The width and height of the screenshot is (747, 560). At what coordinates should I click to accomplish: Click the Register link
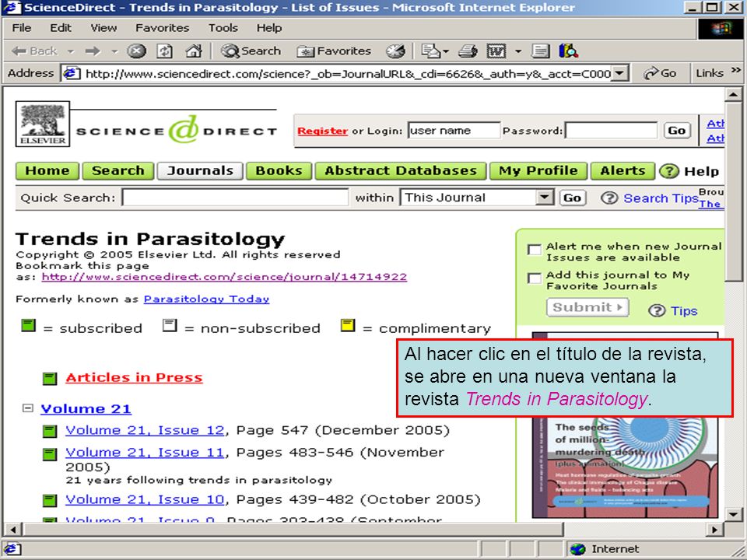pos(322,131)
